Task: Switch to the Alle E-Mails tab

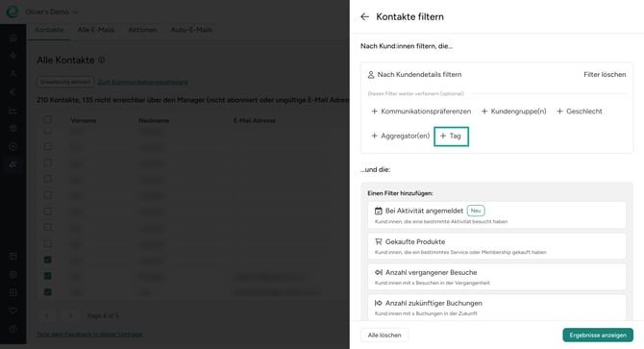Action: (96, 30)
